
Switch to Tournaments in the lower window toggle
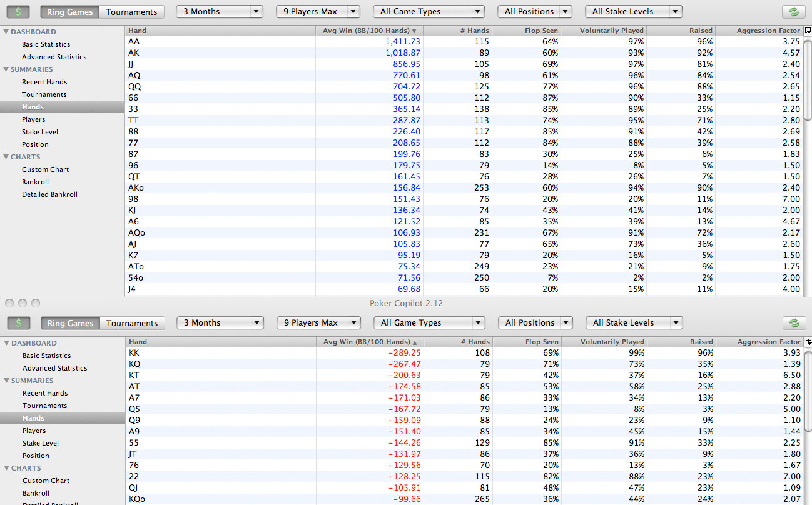pos(132,323)
